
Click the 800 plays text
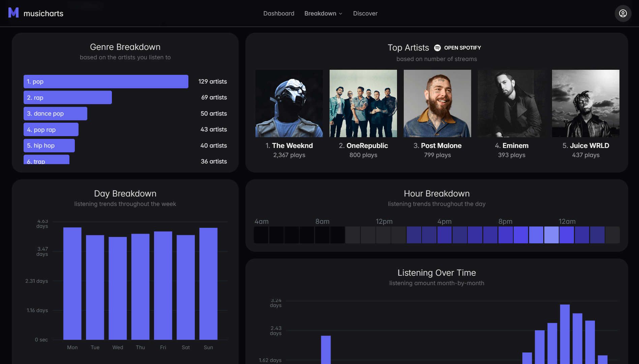[x=363, y=155]
